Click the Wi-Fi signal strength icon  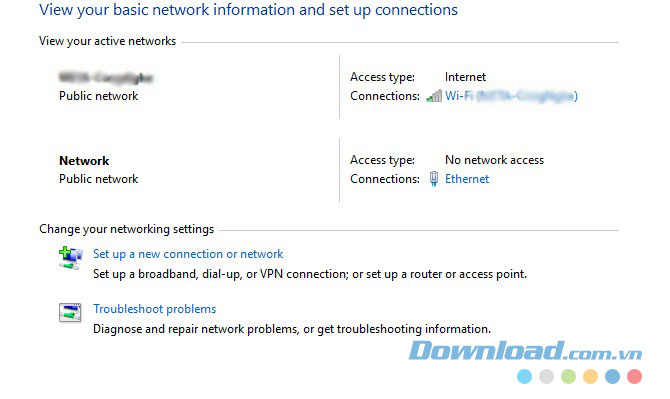point(434,96)
